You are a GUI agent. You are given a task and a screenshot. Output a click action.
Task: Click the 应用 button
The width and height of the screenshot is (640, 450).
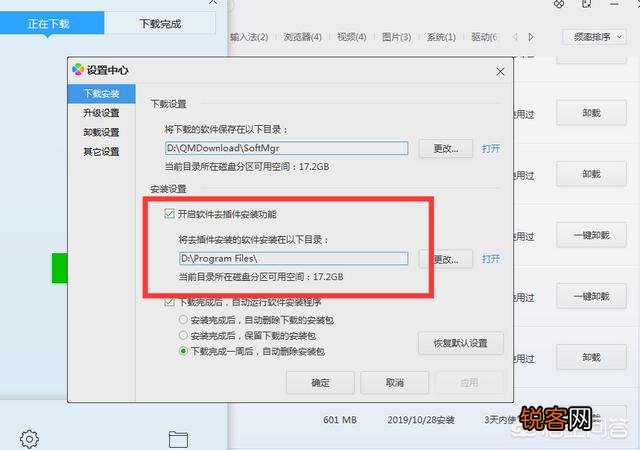[x=469, y=383]
